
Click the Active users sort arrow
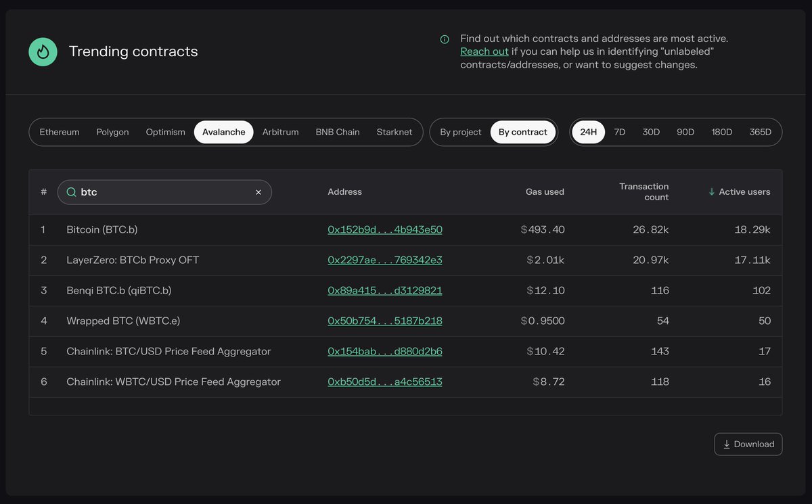pos(711,192)
